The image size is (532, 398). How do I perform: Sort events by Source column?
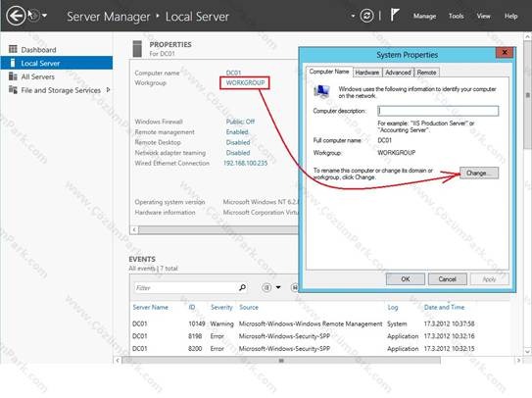pos(249,308)
